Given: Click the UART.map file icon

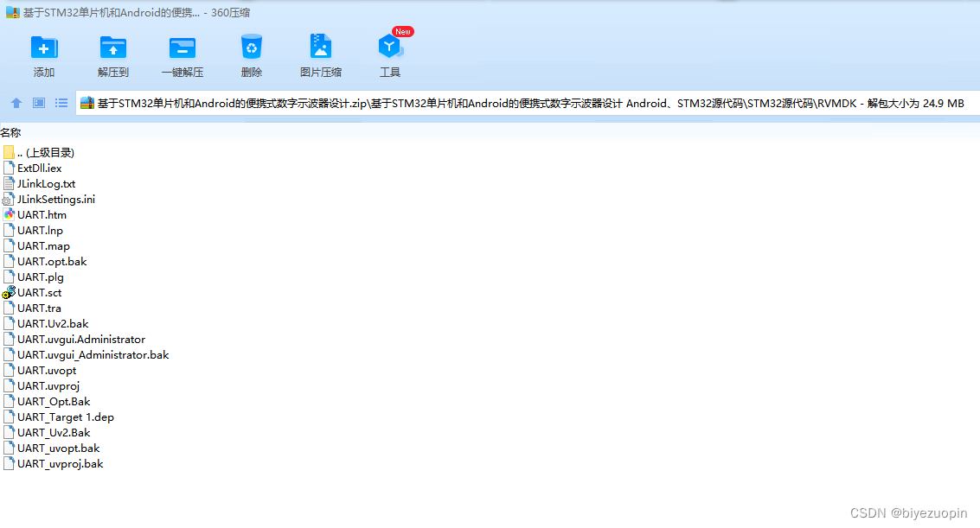Looking at the screenshot, I should coord(9,246).
